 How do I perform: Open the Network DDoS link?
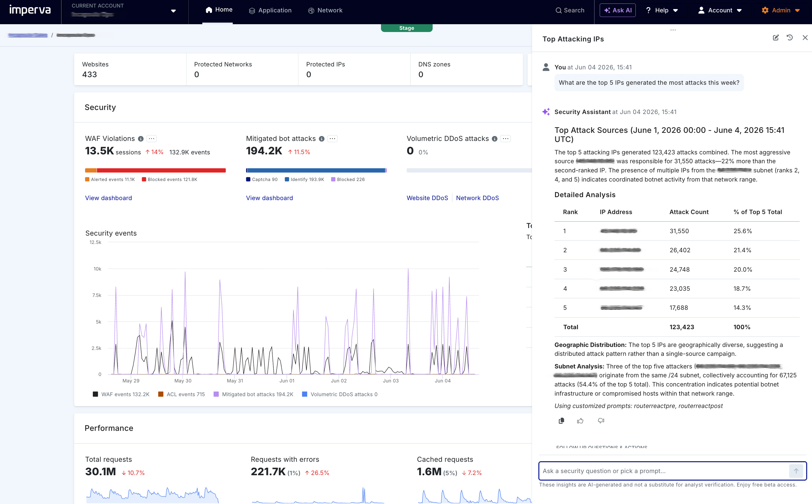[477, 198]
